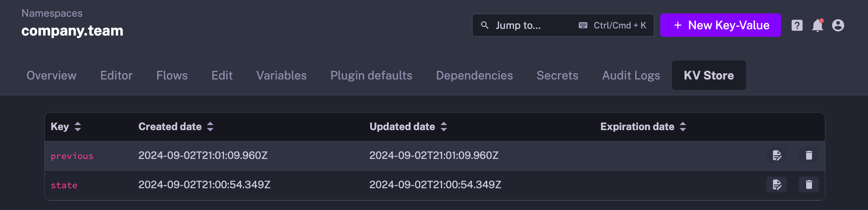Open the help question mark icon

pos(797,26)
